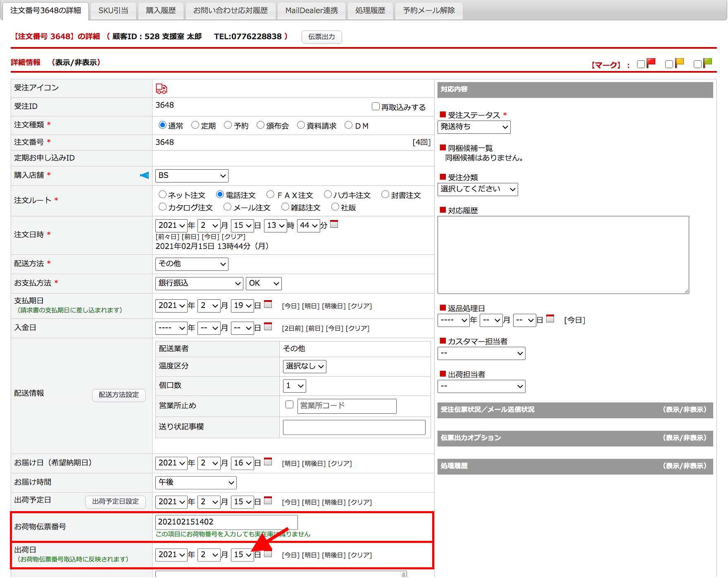Check the red flag mark checkbox
Image resolution: width=728 pixels, height=578 pixels.
tap(641, 64)
